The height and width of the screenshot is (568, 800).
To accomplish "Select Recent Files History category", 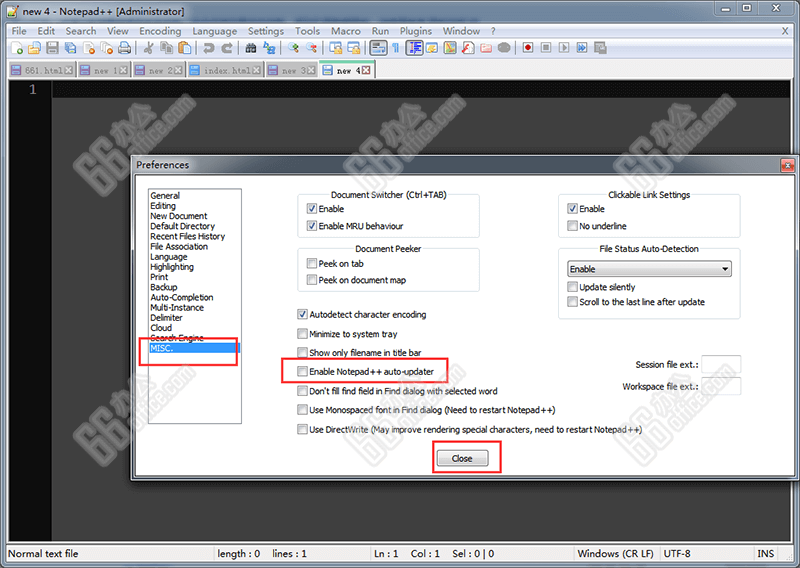I will [x=187, y=236].
